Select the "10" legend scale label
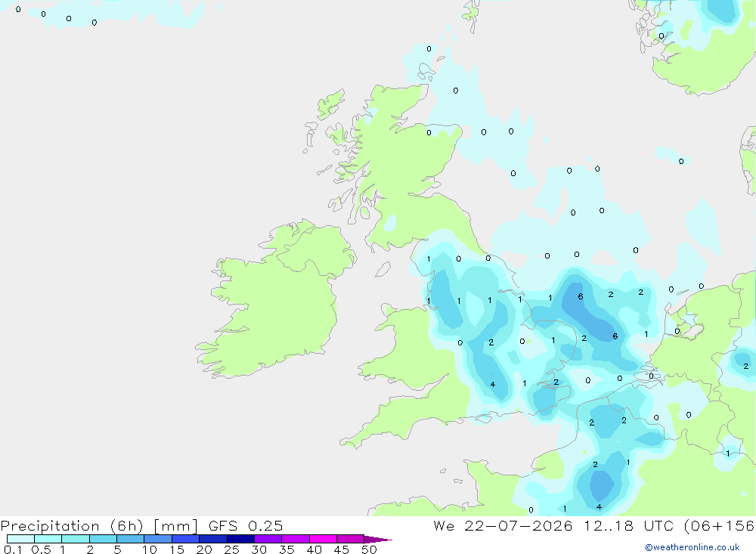This screenshot has height=554, width=756. click(x=150, y=549)
